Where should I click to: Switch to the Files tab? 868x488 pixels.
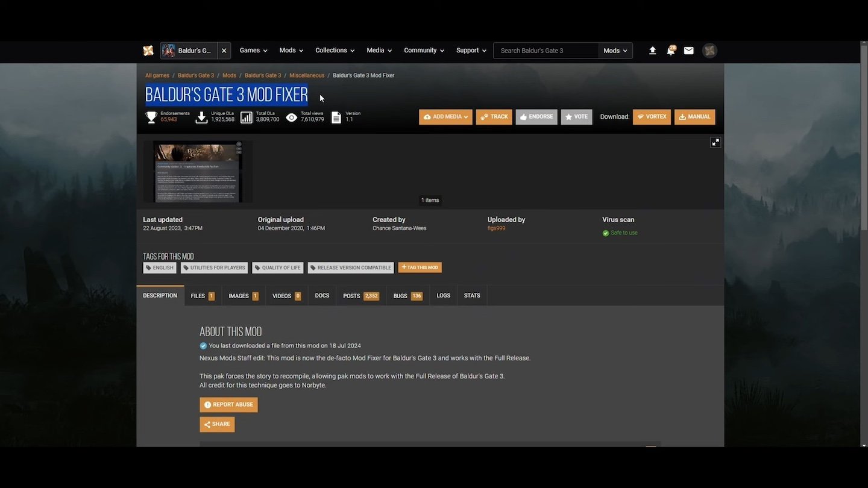coord(202,296)
